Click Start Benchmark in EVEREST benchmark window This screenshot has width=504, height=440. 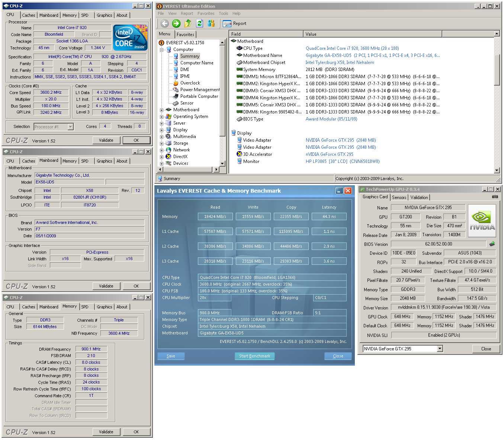255,356
